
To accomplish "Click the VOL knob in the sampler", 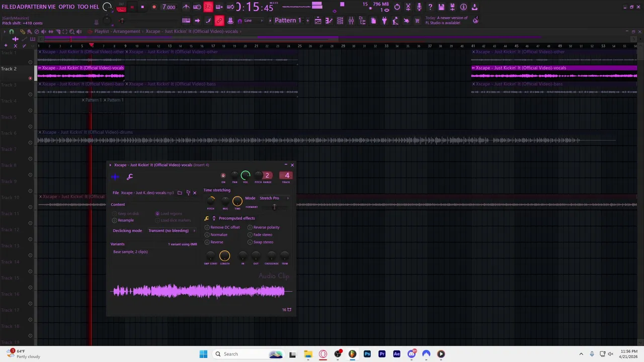I will point(246,175).
